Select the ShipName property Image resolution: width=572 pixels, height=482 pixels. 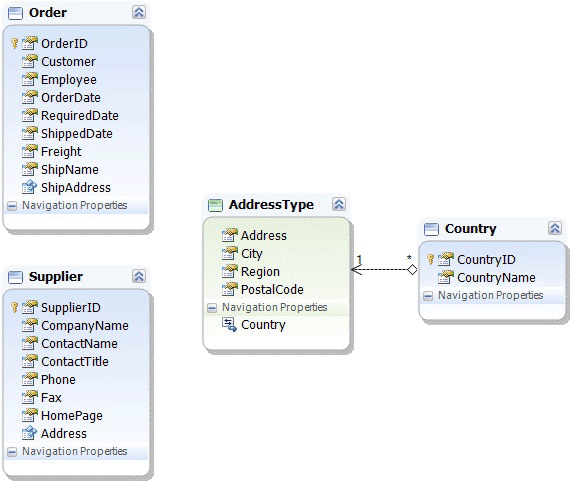[x=70, y=170]
